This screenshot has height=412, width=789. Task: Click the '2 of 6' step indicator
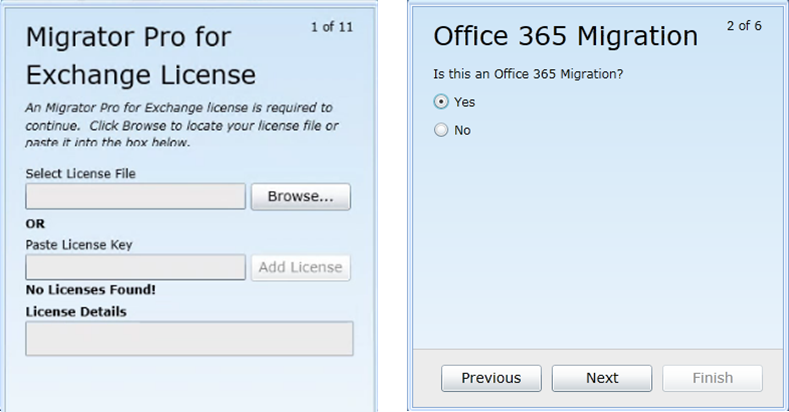[x=743, y=26]
